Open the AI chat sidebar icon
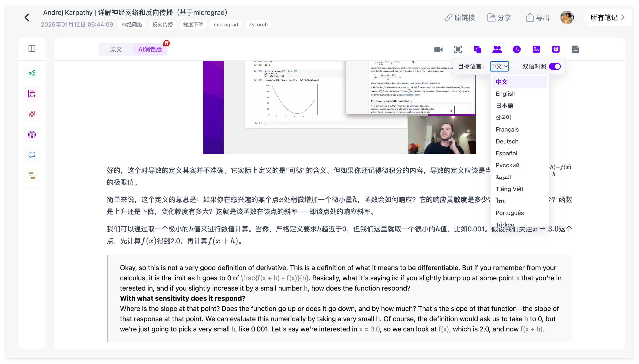 [32, 155]
